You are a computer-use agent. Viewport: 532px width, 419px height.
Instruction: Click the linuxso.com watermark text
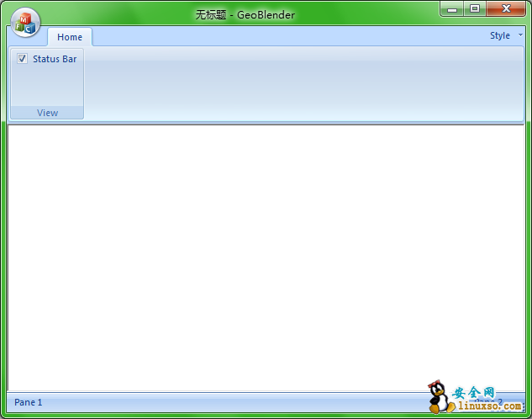point(490,407)
